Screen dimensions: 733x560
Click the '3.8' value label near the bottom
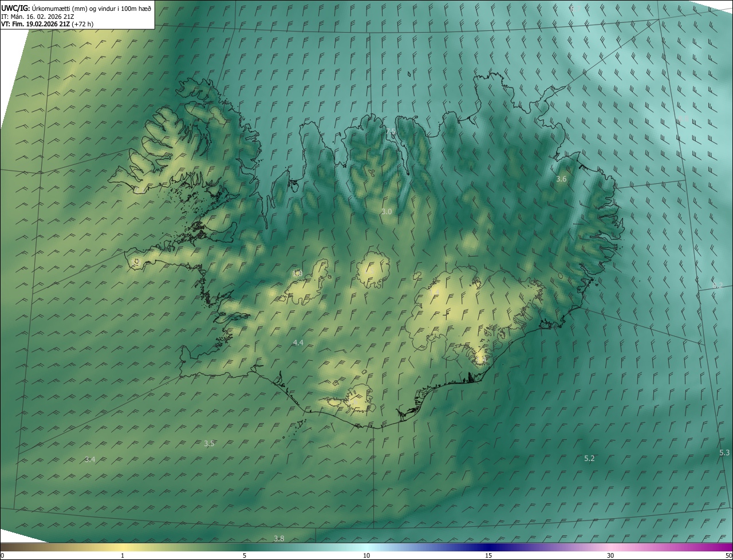tap(279, 538)
